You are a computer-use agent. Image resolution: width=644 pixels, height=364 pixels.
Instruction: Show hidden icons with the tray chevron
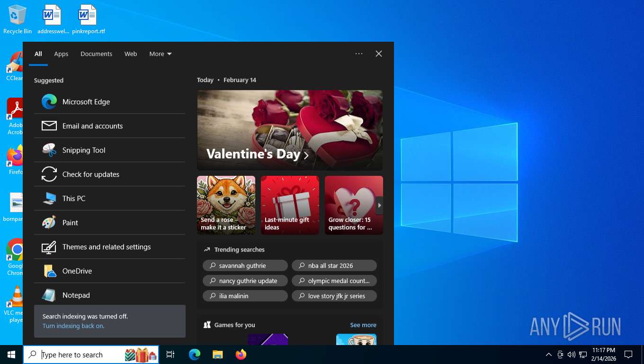pos(549,355)
